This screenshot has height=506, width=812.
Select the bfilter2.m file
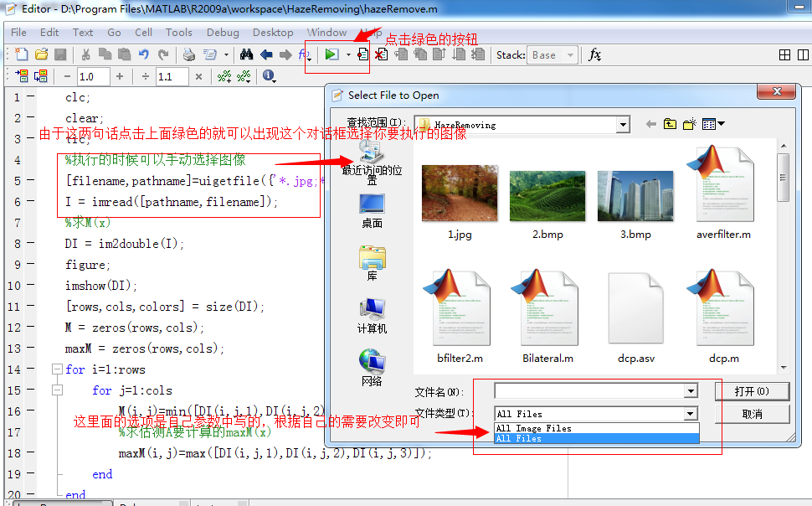pos(460,317)
